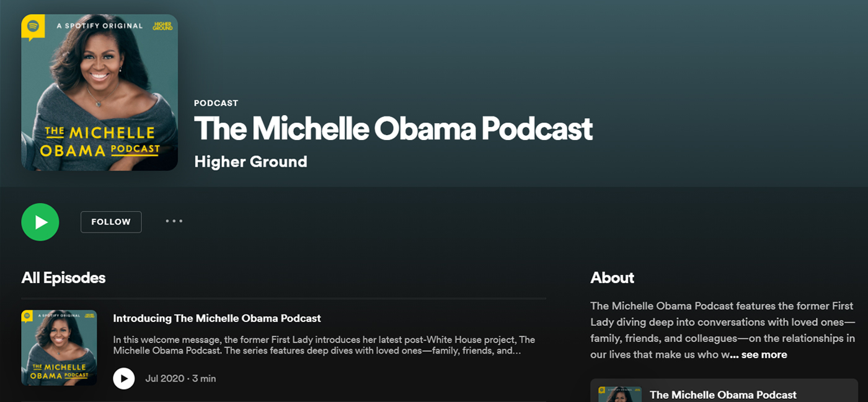Image resolution: width=868 pixels, height=402 pixels.
Task: Click the episode description welcome message text
Action: (x=324, y=345)
